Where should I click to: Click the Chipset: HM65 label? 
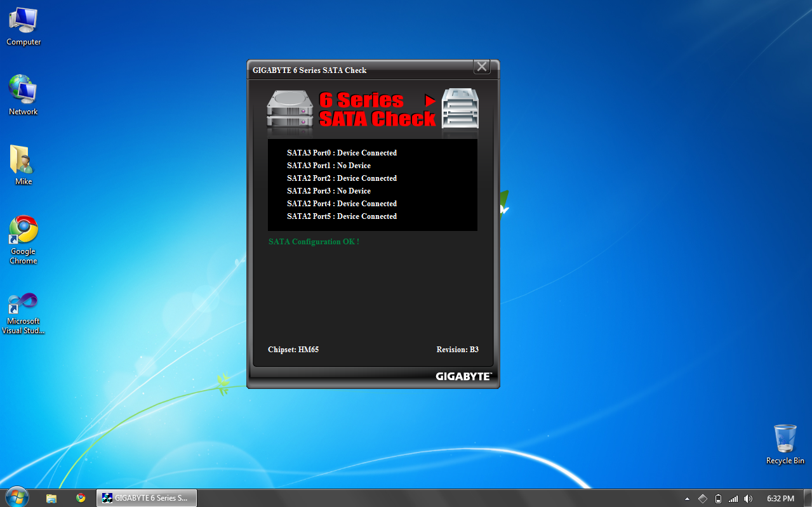tap(293, 350)
